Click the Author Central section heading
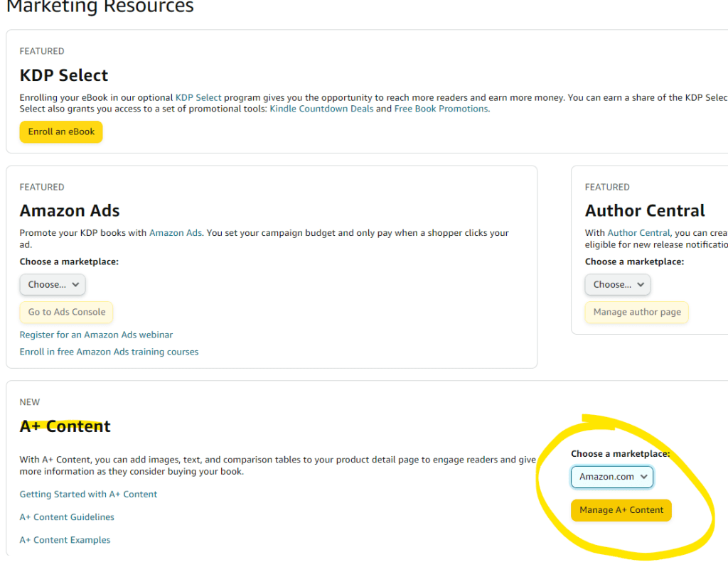Screen dimensions: 728x562 pos(645,210)
